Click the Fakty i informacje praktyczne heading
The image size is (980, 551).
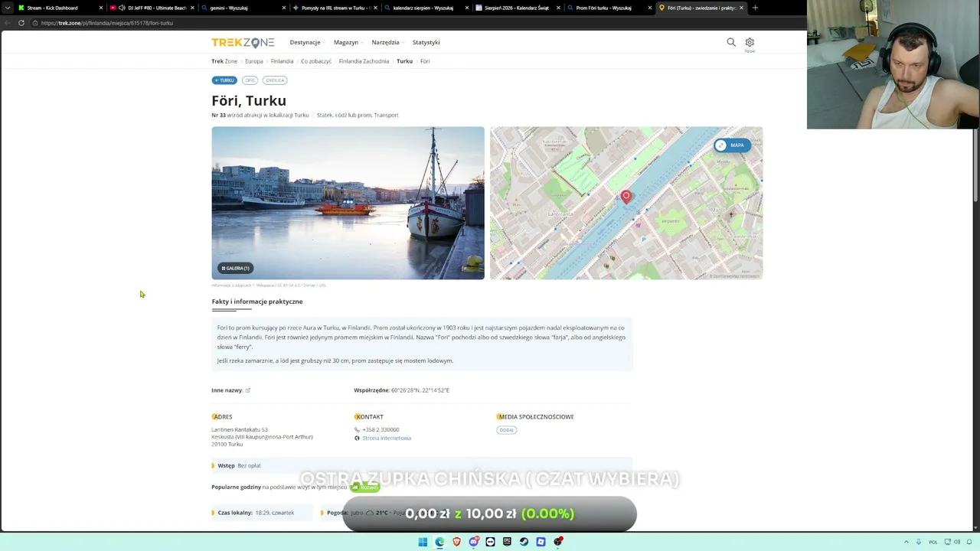(x=257, y=302)
